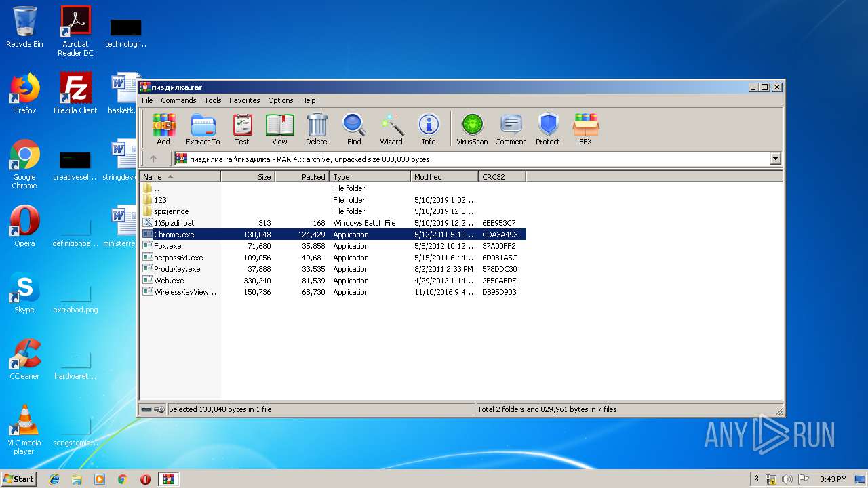Viewport: 868px width, 488px height.
Task: Click the Add toolbar icon
Action: click(163, 129)
